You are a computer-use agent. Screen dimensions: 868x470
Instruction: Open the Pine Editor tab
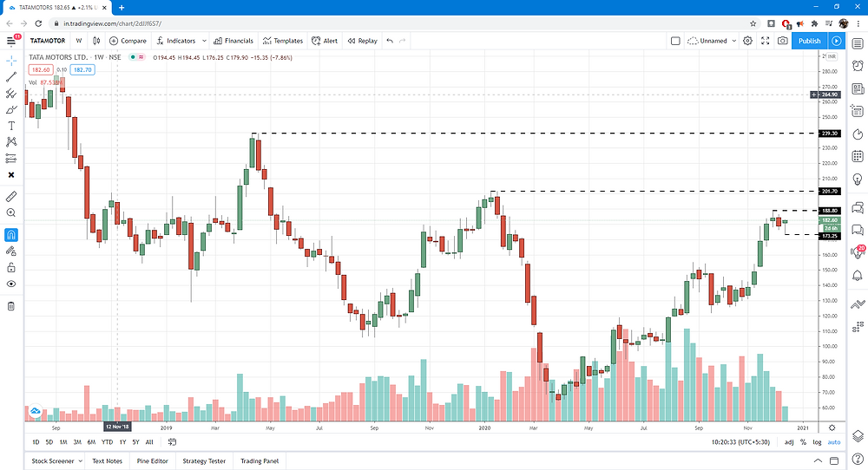coord(153,461)
